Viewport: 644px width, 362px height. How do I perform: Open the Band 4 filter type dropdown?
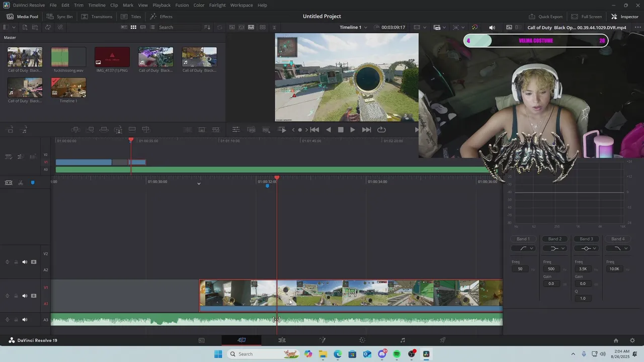click(618, 248)
